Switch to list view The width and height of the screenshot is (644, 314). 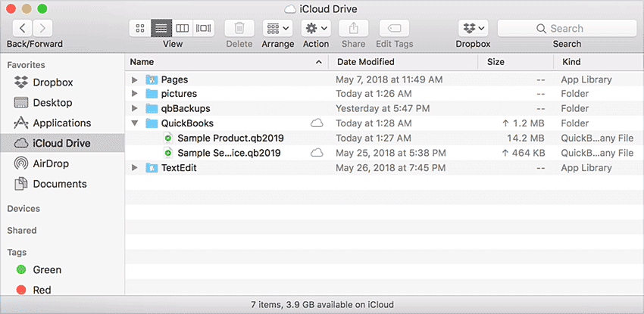[x=161, y=28]
